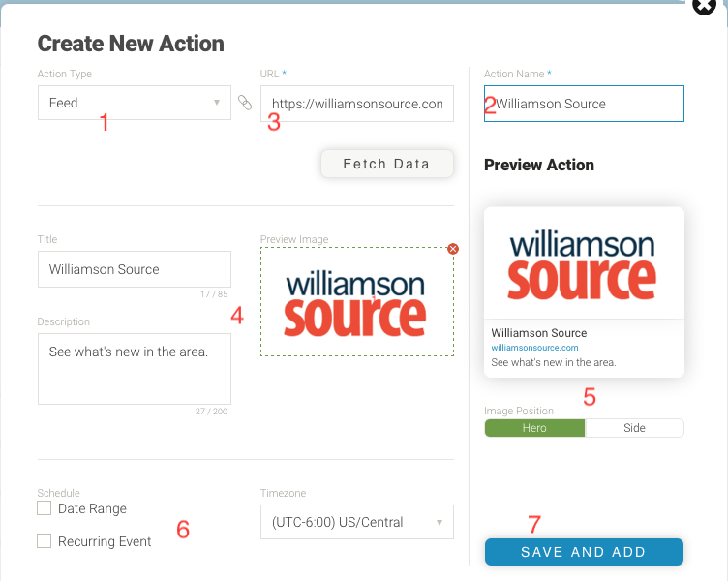728x581 pixels.
Task: Open the williamsonsource.com preview link
Action: [x=534, y=347]
